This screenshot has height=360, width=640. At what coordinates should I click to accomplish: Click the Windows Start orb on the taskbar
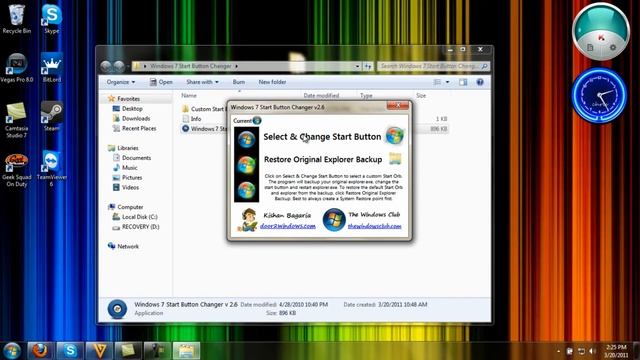[12, 351]
